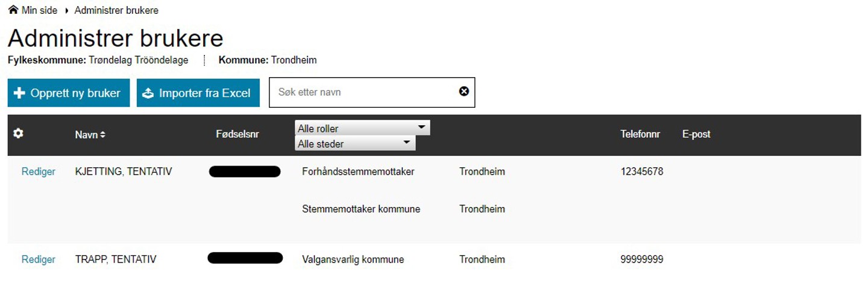Select the name KJETTING, TENTATIV
The image size is (868, 289).
pyautogui.click(x=124, y=172)
